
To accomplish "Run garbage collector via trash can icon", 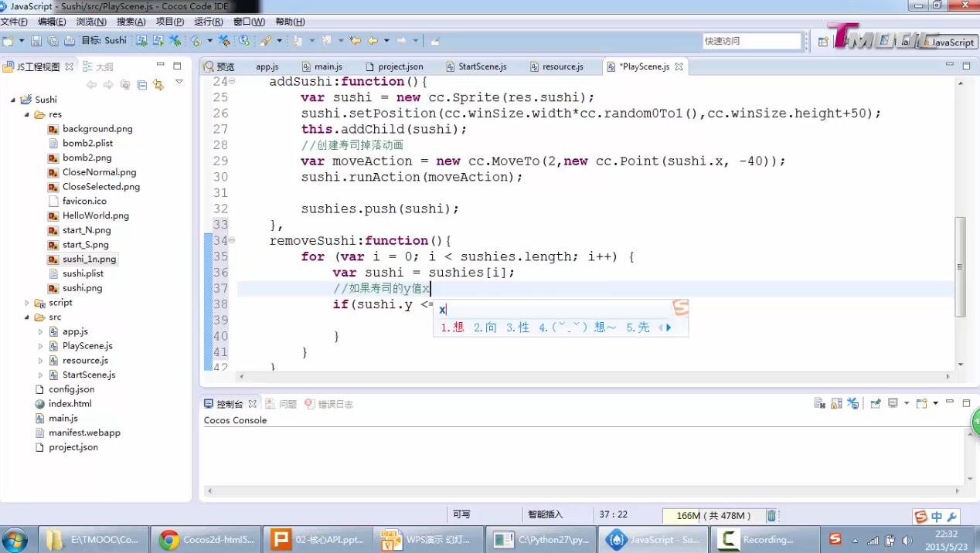I will (771, 515).
